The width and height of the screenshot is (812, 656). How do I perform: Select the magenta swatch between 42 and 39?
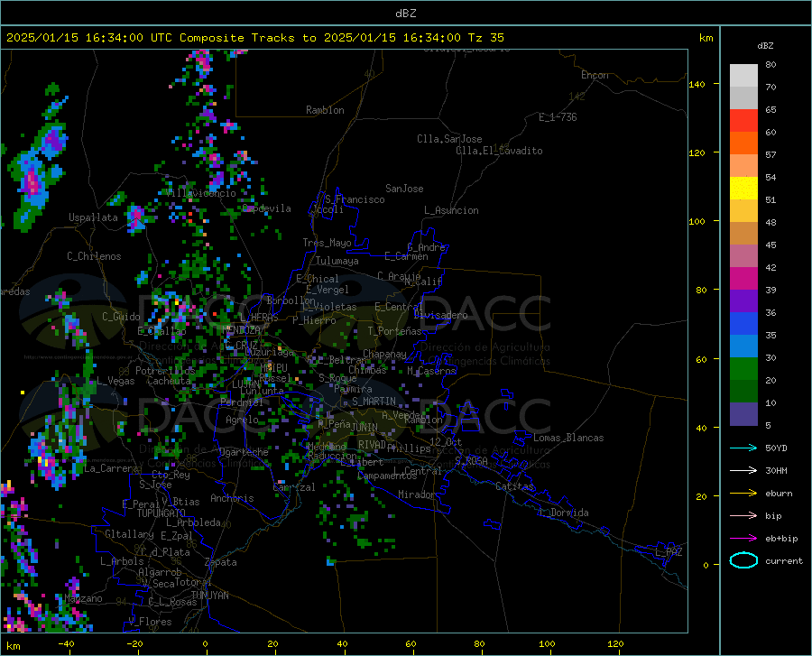(x=743, y=279)
